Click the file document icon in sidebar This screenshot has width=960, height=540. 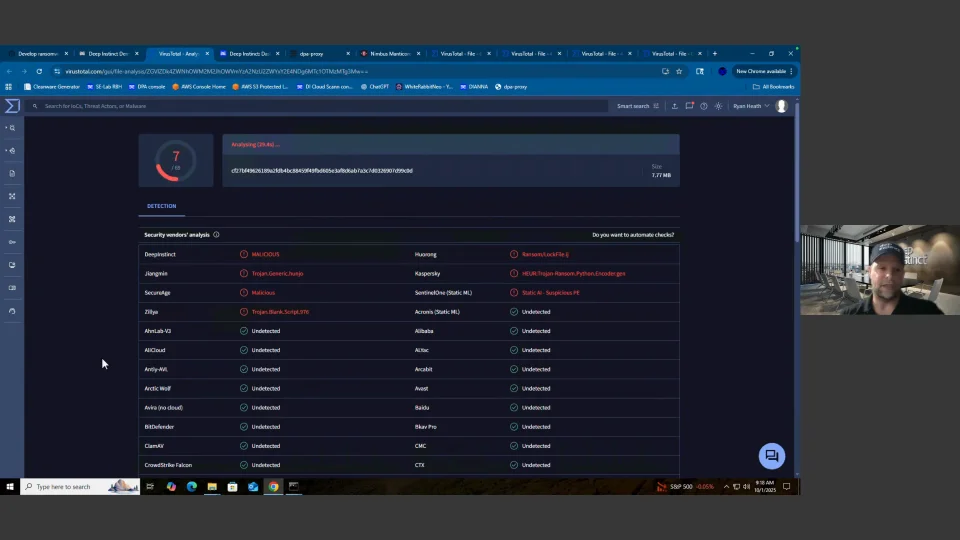pyautogui.click(x=12, y=173)
